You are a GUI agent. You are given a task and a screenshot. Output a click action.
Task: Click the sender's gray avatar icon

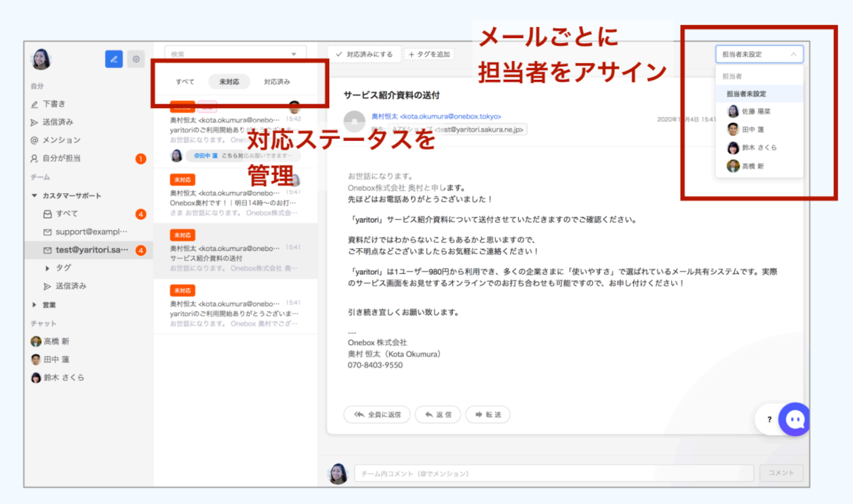coord(354,121)
